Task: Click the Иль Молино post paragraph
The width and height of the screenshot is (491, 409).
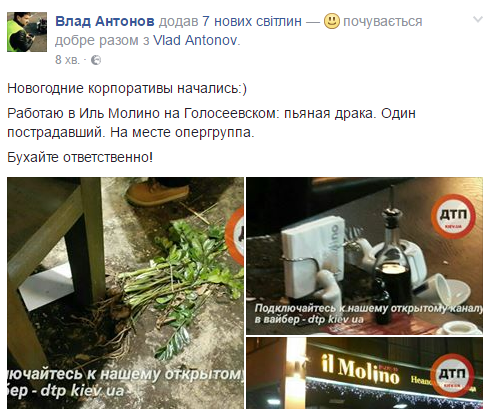Action: tap(211, 123)
